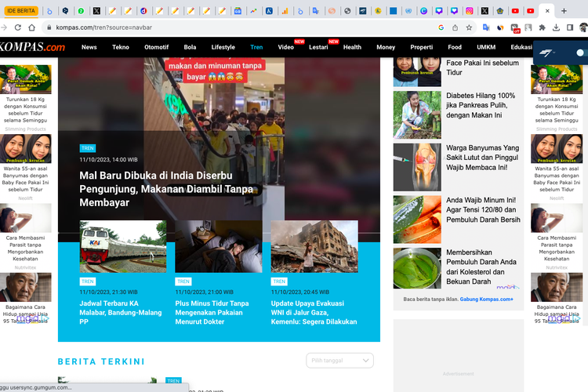Go to the Money section
This screenshot has height=392, width=588.
coord(386,47)
